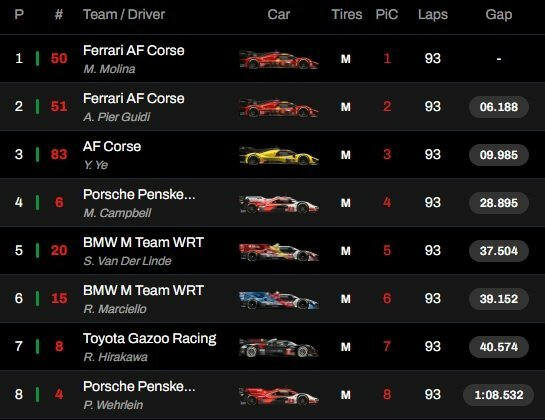The width and height of the screenshot is (545, 420).
Task: Click the Toyota Gazoo Racing #8 car image
Action: coord(279,347)
